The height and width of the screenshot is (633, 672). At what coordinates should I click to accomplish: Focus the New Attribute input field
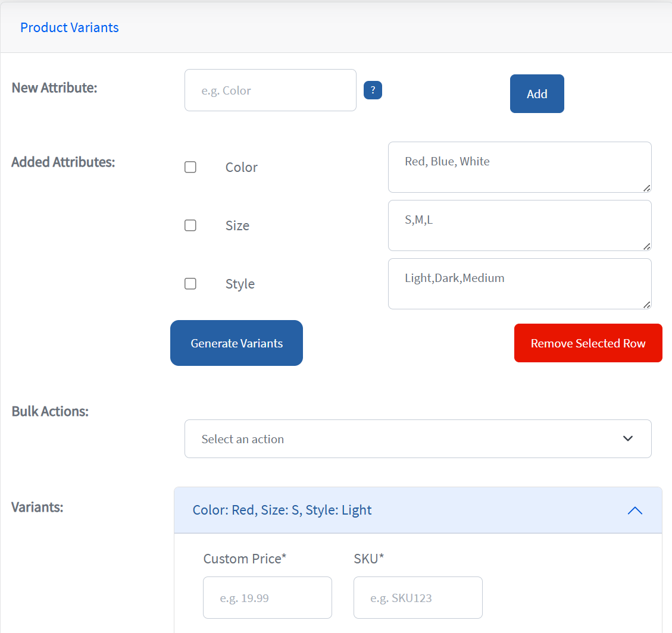click(x=270, y=90)
